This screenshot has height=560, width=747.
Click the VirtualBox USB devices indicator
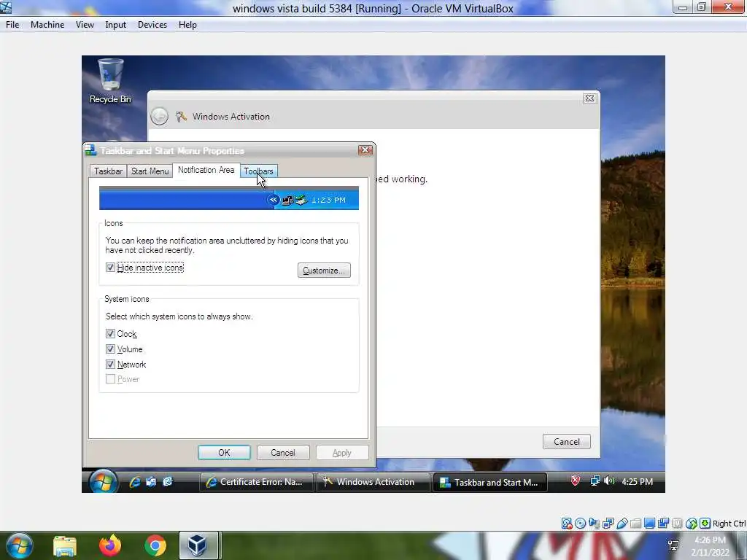click(622, 524)
